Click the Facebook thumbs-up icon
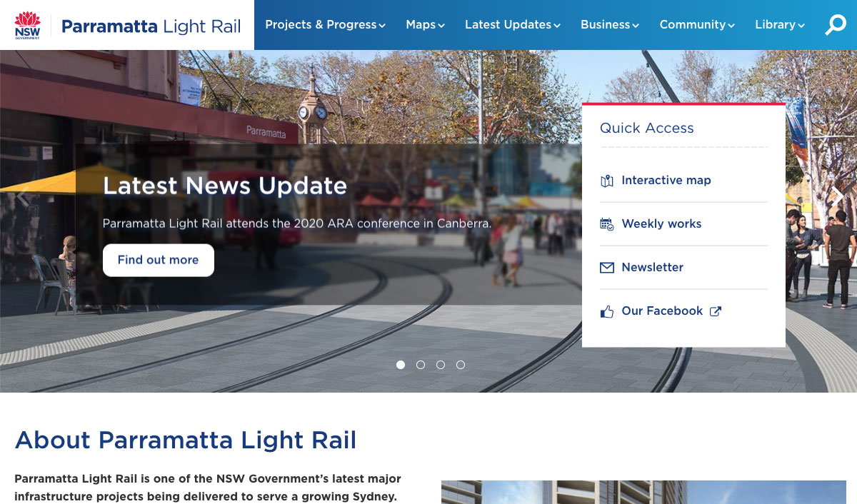The image size is (857, 504). tap(607, 311)
